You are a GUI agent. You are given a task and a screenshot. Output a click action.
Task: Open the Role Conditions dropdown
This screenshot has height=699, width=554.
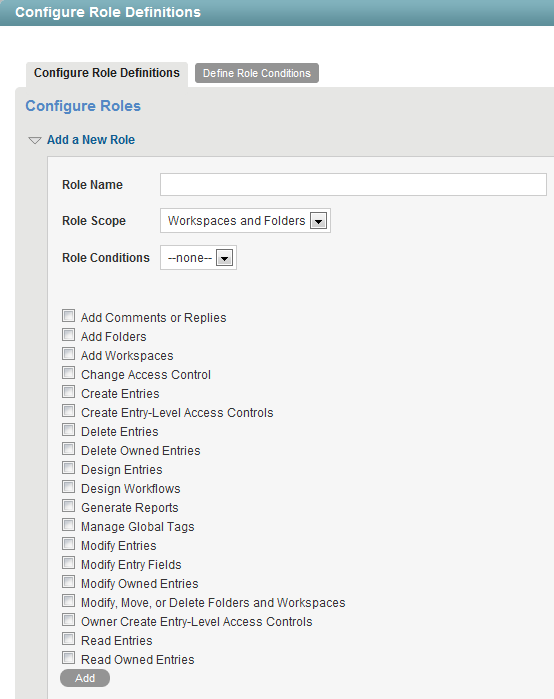coord(198,258)
